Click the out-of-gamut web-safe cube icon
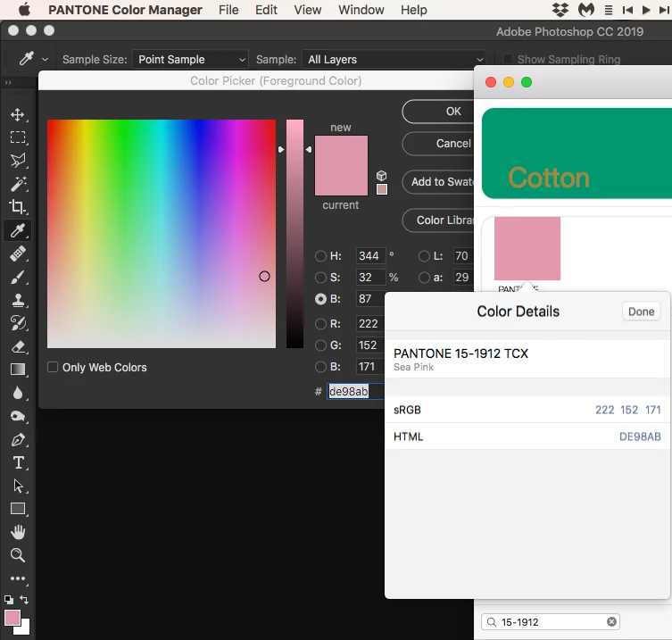672x640 pixels. 381,176
